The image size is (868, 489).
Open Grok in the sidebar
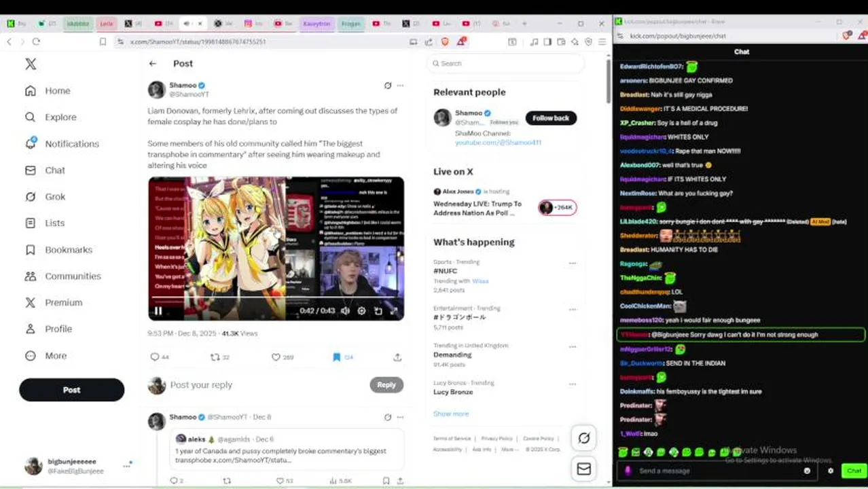coord(45,196)
